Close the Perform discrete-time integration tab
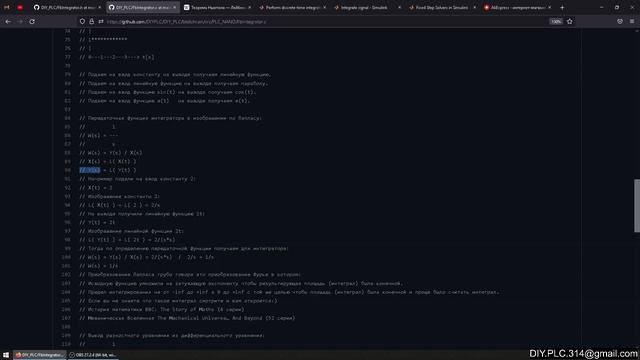This screenshot has width=640, height=360. point(324,7)
